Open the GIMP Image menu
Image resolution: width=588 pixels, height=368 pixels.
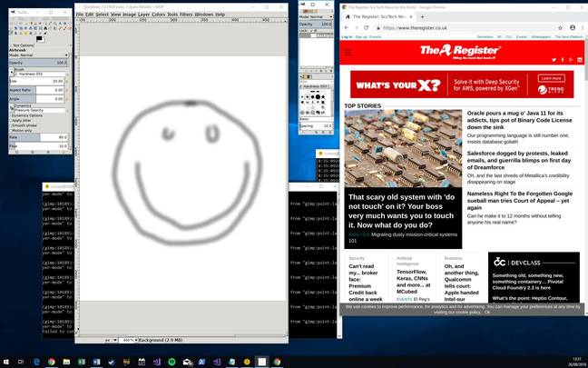(x=130, y=15)
